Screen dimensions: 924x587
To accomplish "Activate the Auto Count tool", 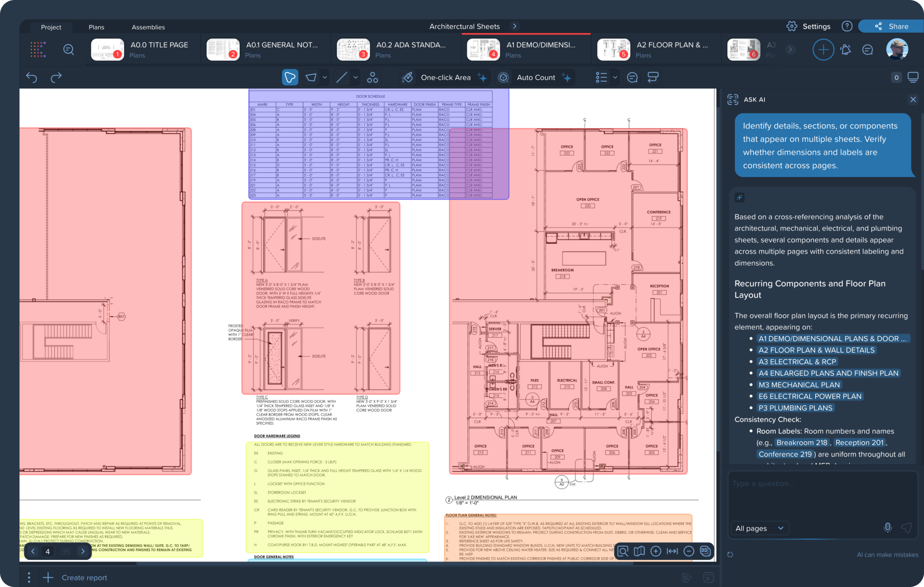I will [x=535, y=77].
